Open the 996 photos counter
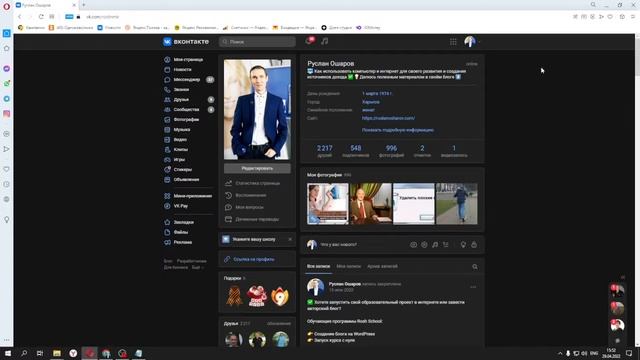Viewport: 640px width, 360px height. [x=391, y=151]
